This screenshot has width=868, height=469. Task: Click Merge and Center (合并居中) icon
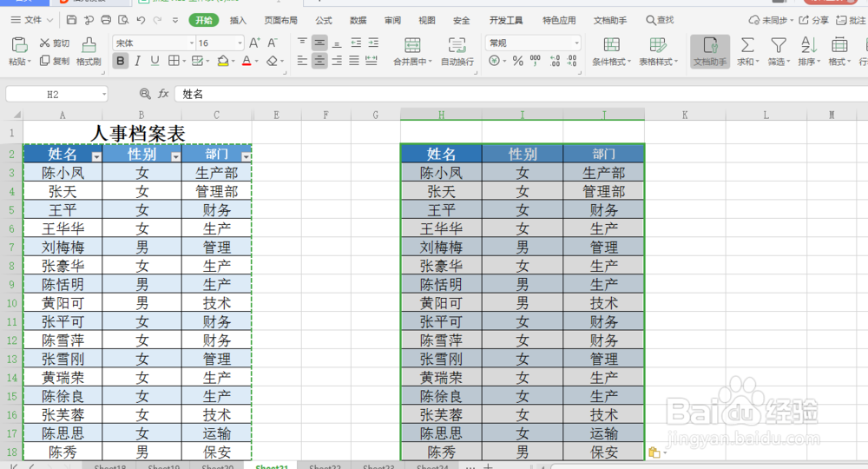click(x=412, y=45)
